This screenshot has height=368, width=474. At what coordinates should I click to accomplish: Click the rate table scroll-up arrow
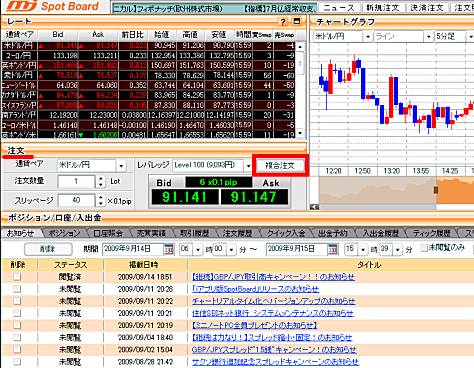click(300, 47)
